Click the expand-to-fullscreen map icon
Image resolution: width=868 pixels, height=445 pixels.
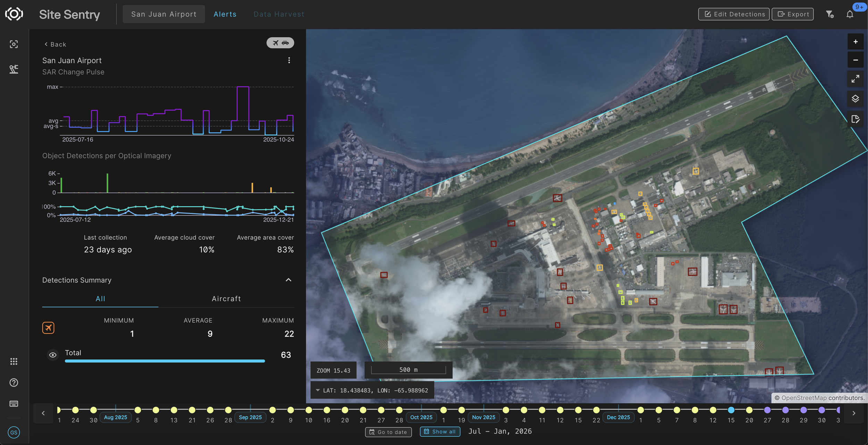point(856,79)
